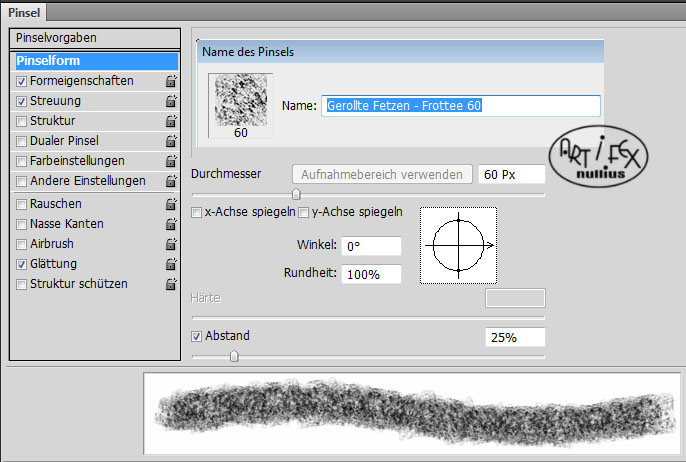Image resolution: width=686 pixels, height=462 pixels.
Task: Enable the Struktur schützen checkbox
Action: coord(21,284)
